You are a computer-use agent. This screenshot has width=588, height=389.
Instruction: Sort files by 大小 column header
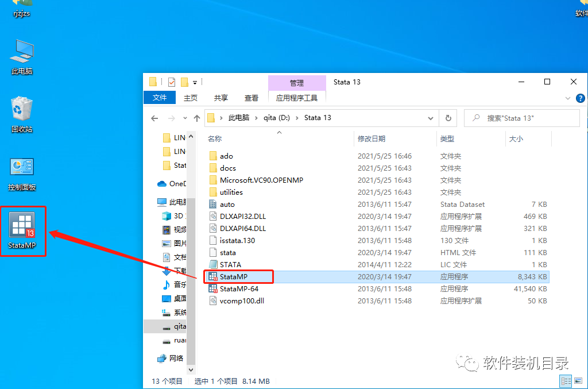pyautogui.click(x=516, y=139)
